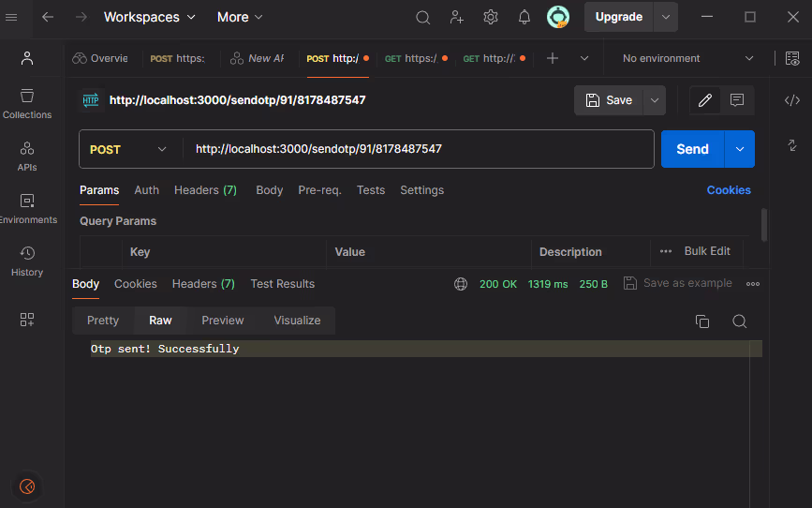The height and width of the screenshot is (508, 812).
Task: Switch to the Overview tab
Action: click(100, 58)
